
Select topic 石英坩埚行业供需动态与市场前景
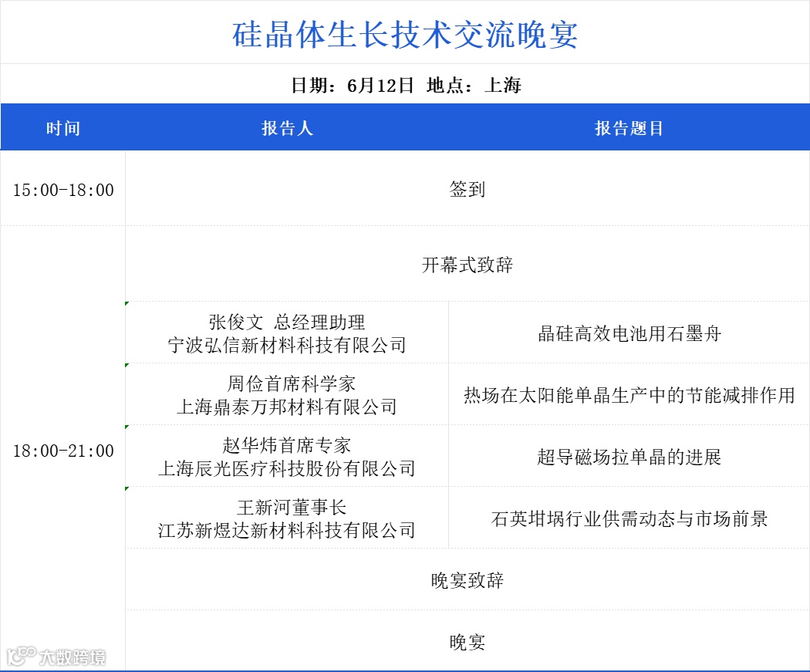(629, 518)
